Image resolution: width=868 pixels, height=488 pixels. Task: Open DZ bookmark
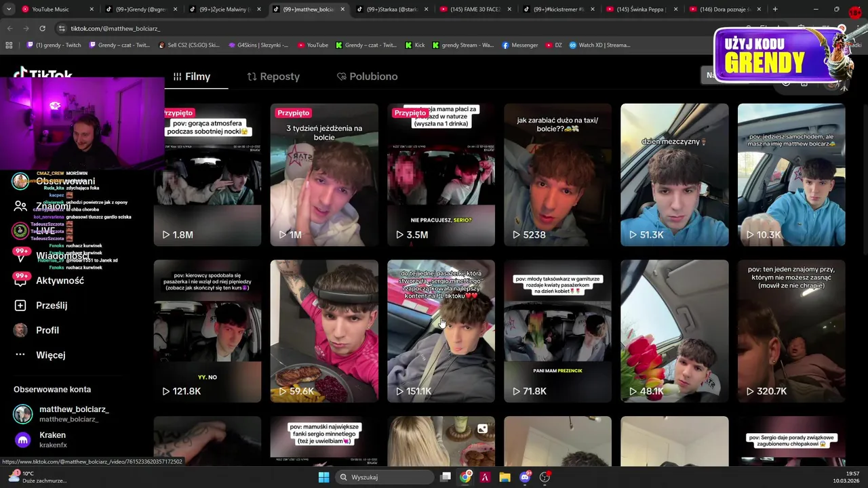[553, 45]
